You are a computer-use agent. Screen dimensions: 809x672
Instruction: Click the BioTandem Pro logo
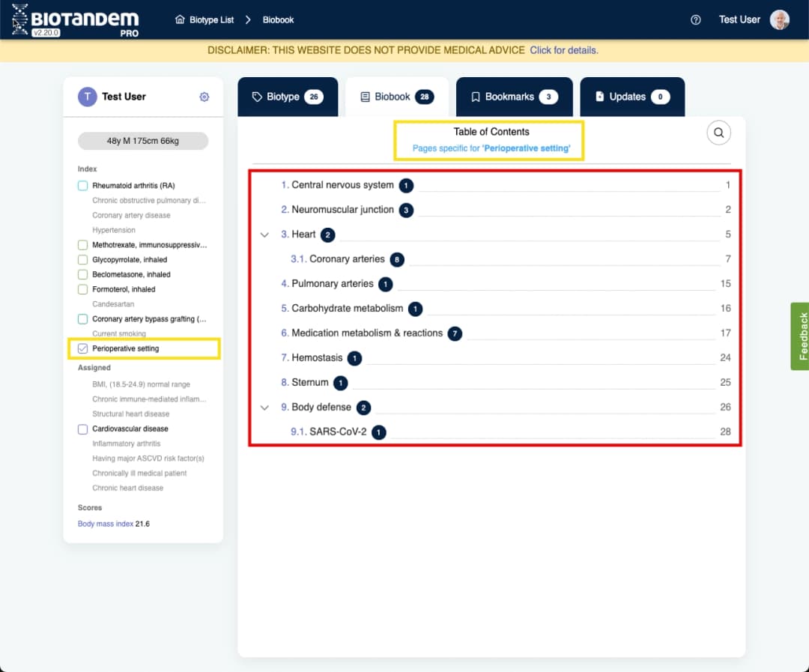pyautogui.click(x=75, y=20)
